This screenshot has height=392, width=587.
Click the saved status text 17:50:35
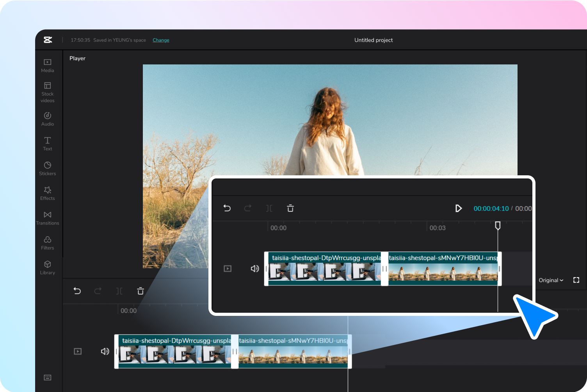pos(80,40)
